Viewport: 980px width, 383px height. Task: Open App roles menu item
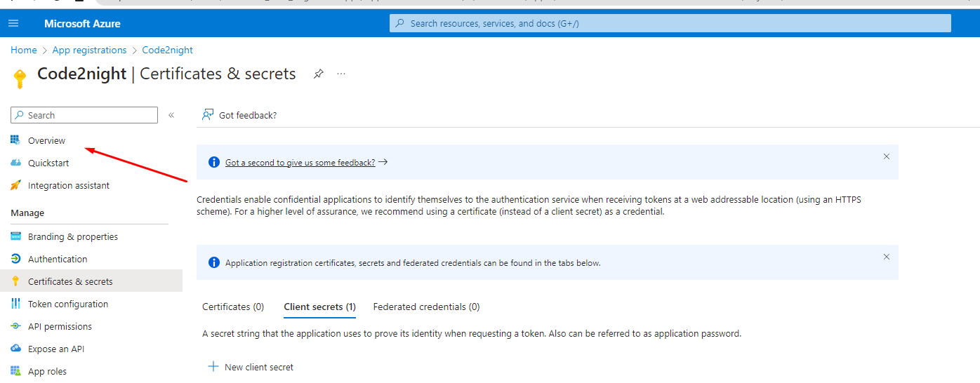coord(47,371)
